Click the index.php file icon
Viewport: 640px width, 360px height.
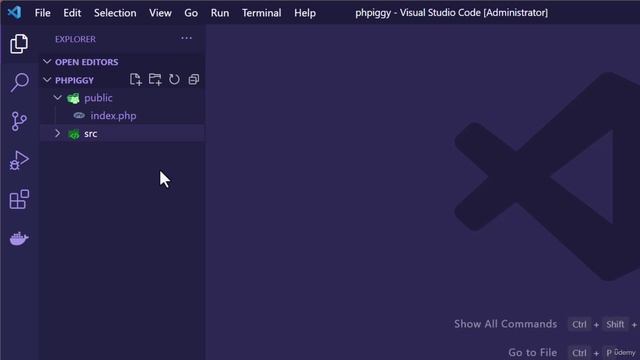[x=79, y=116]
